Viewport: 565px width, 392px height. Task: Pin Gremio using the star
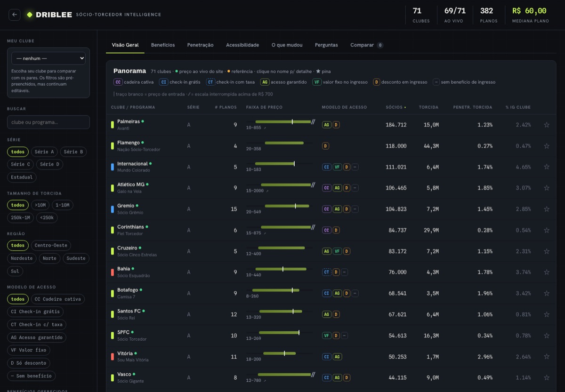pyautogui.click(x=547, y=209)
